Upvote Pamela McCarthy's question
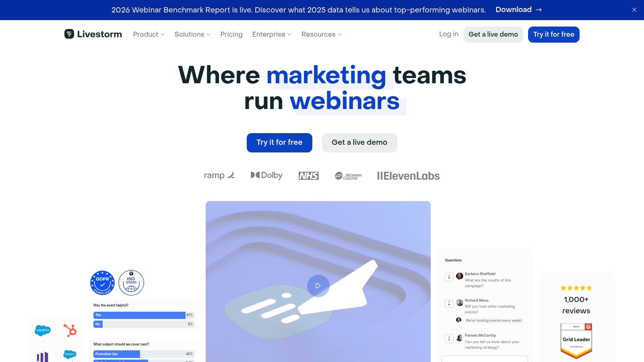The image size is (644, 362). click(x=449, y=338)
